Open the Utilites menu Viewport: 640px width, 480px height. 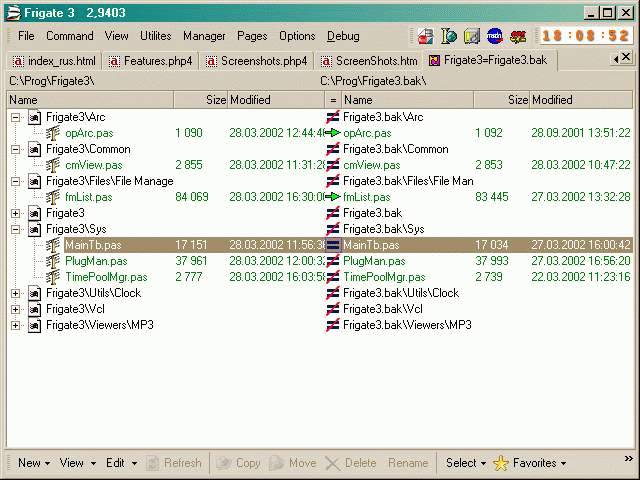pos(156,36)
